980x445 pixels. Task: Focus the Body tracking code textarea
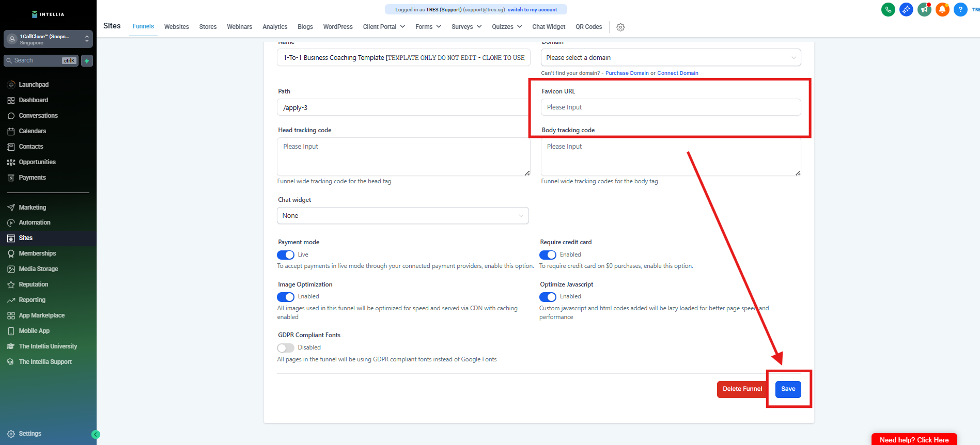671,156
